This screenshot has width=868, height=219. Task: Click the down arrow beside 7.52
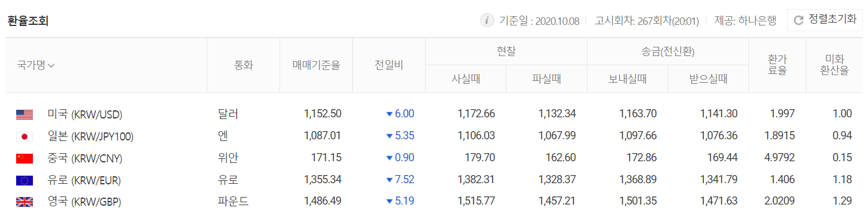tap(389, 180)
